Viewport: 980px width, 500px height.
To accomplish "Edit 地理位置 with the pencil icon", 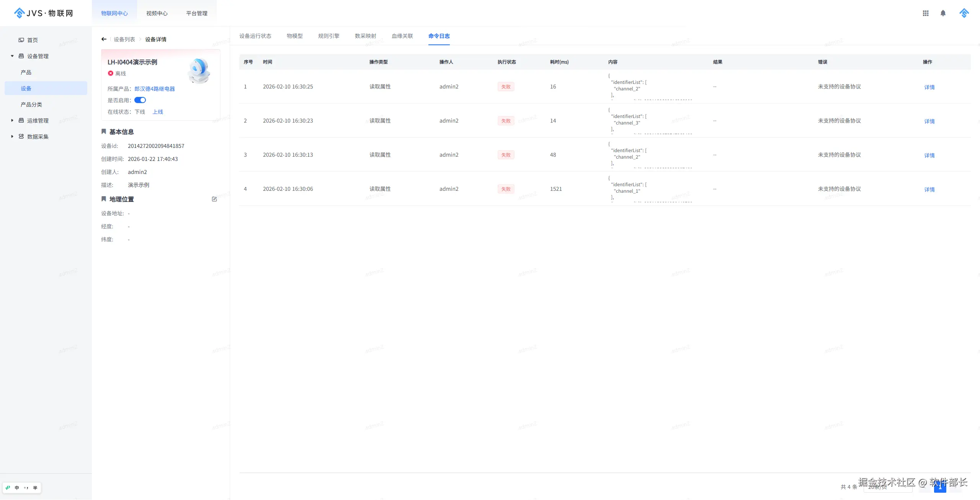I will point(214,199).
